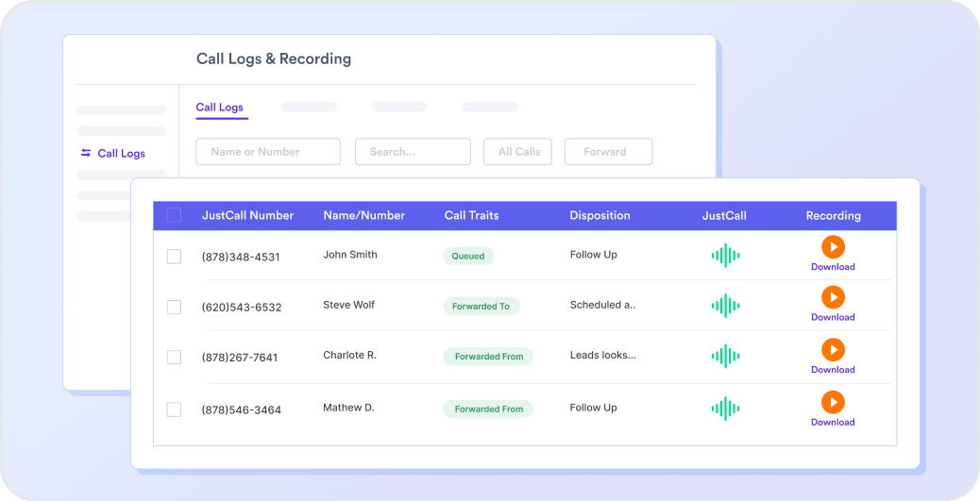The image size is (980, 501).
Task: Click the waveform icon for Mathew D.
Action: (724, 408)
